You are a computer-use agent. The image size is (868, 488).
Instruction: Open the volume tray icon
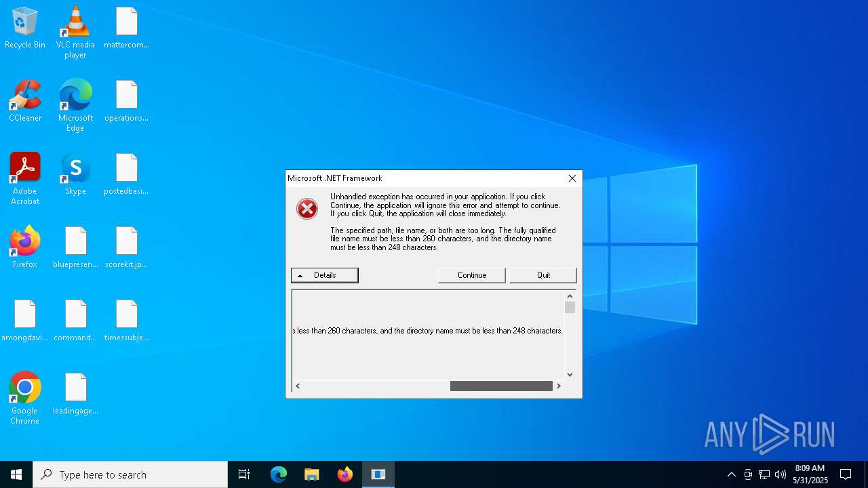pyautogui.click(x=781, y=474)
